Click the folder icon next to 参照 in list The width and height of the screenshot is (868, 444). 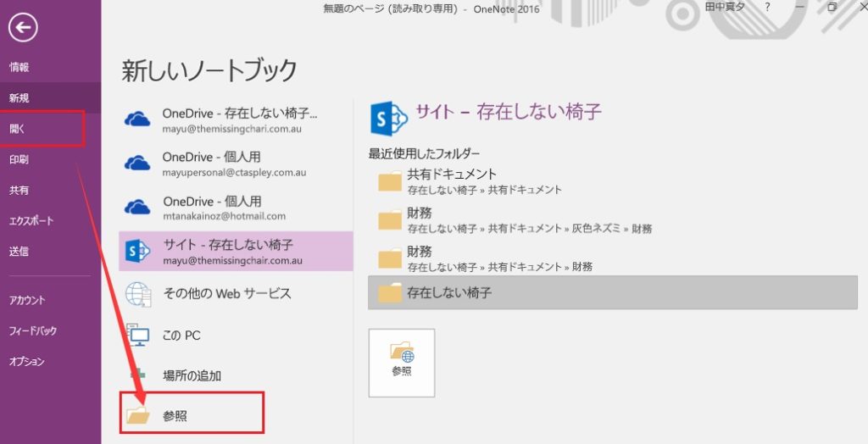coord(138,414)
